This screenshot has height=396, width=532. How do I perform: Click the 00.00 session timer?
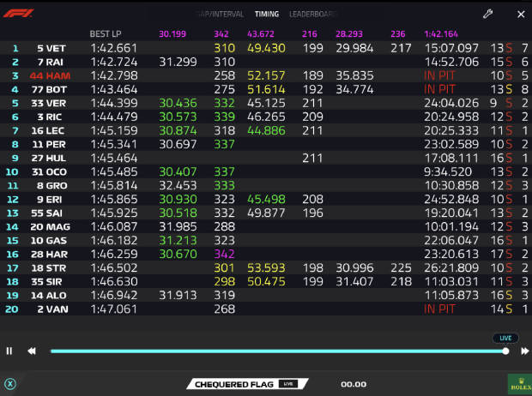(x=354, y=384)
